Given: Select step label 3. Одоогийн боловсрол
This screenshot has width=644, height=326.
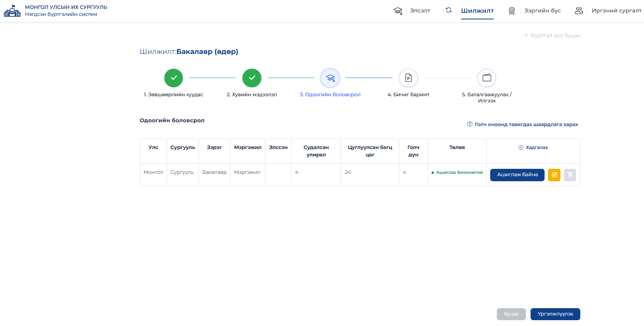Looking at the screenshot, I should pos(330,95).
